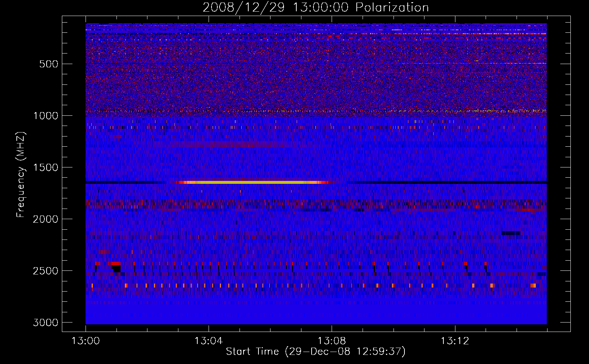Click the 2000 frequency tick label

(x=46, y=219)
